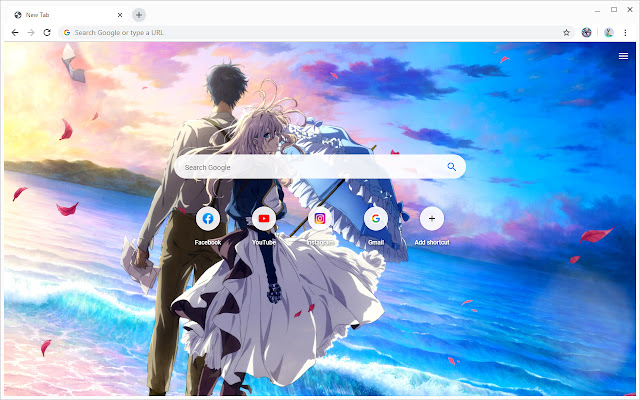Open the theme extension icon in toolbar
The width and height of the screenshot is (640, 400).
point(587,33)
